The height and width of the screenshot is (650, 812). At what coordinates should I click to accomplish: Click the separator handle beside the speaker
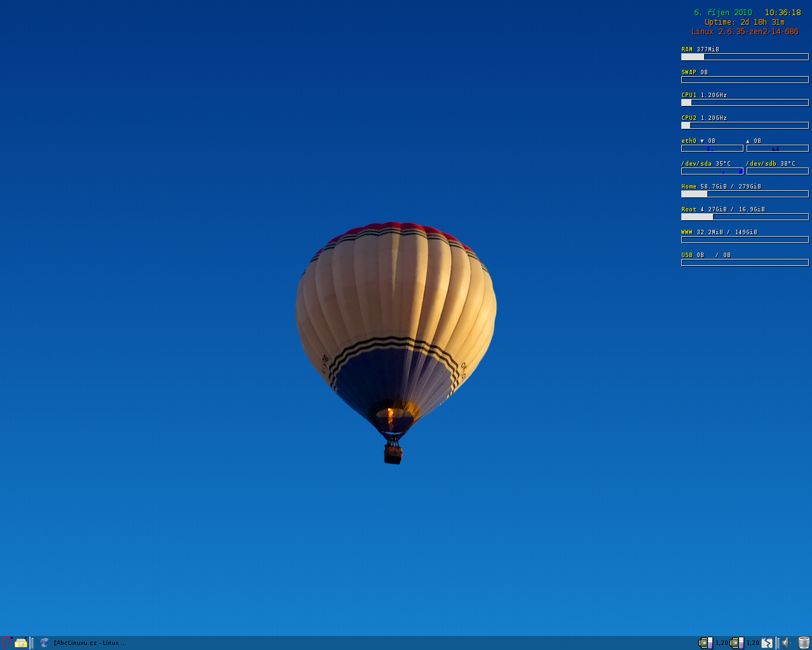pyautogui.click(x=778, y=642)
